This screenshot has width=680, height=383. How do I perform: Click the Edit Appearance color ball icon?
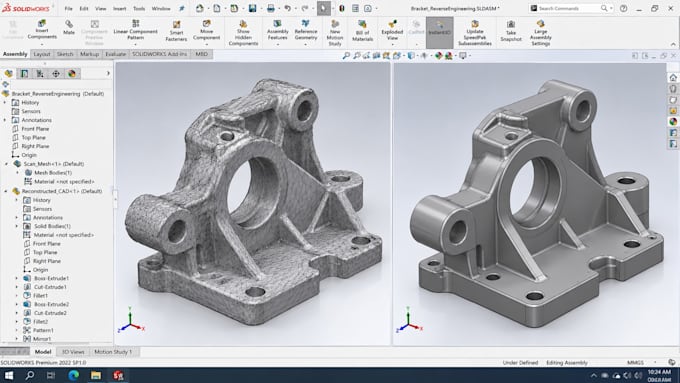pos(438,56)
